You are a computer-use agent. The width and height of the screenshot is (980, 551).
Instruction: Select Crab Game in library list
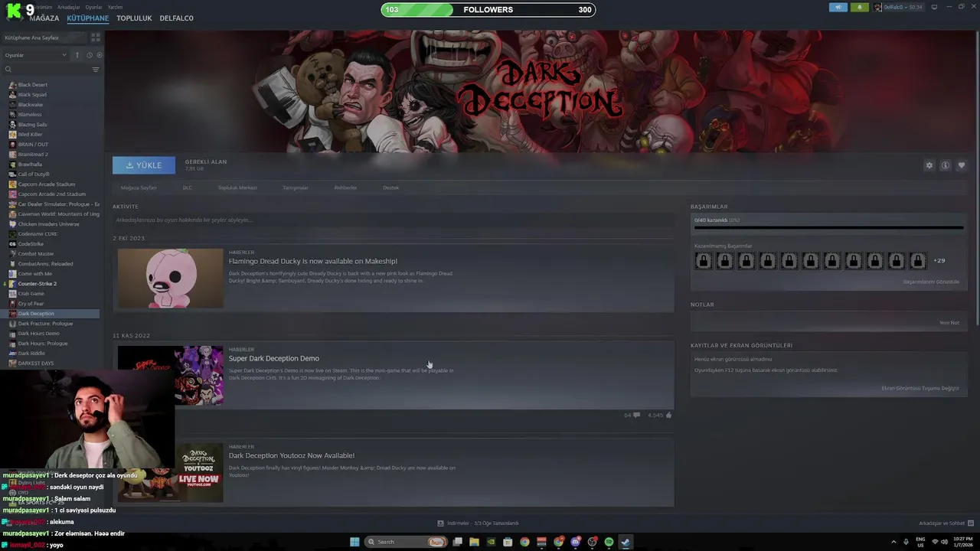pos(31,294)
